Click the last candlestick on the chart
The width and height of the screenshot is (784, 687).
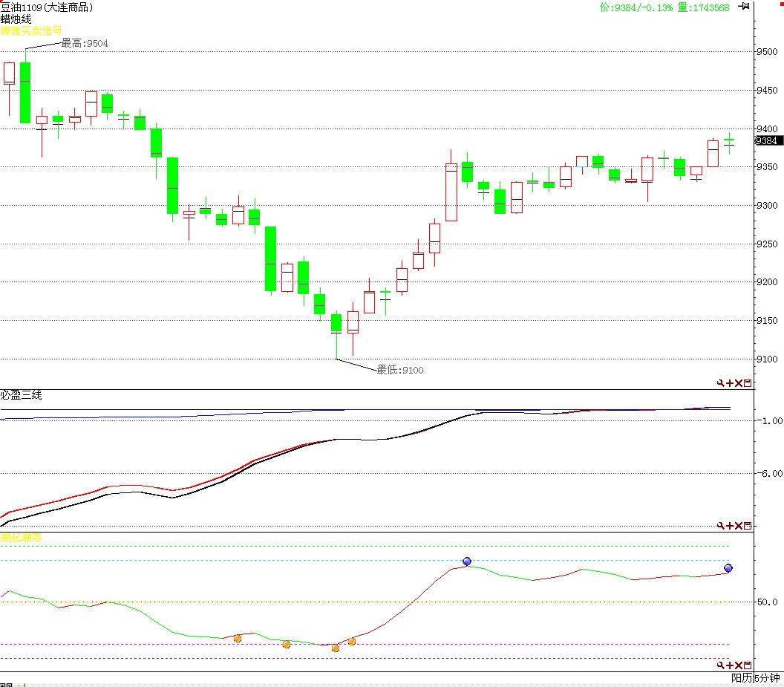point(729,143)
